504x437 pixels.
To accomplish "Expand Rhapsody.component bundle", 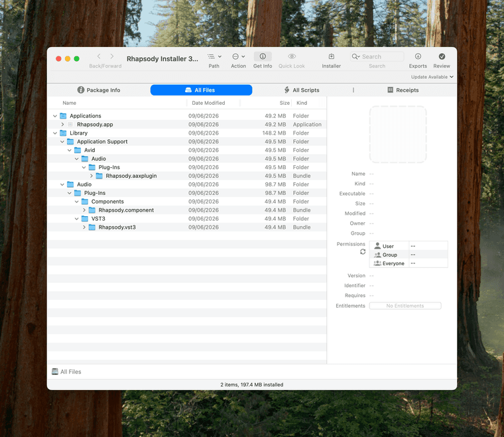I will coord(84,210).
